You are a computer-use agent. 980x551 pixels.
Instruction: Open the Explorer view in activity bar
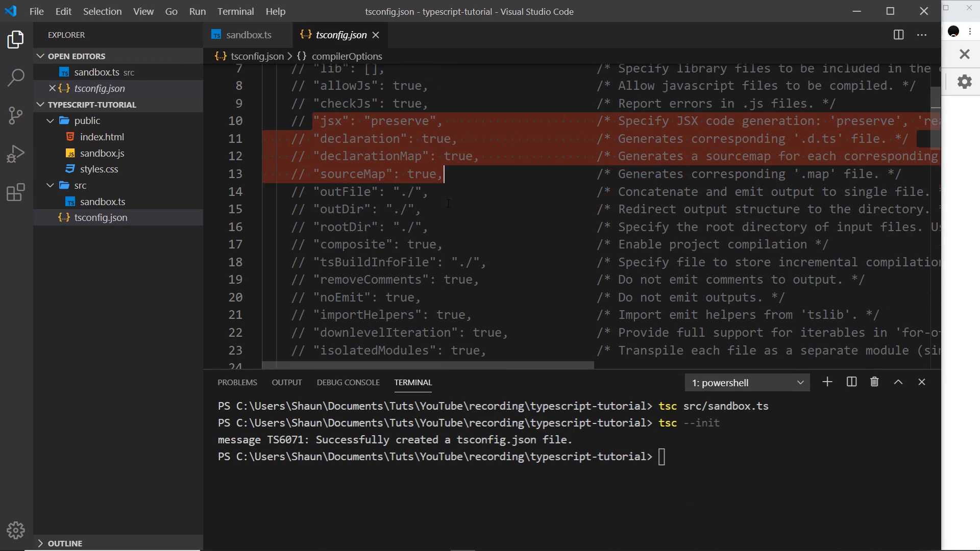point(16,40)
